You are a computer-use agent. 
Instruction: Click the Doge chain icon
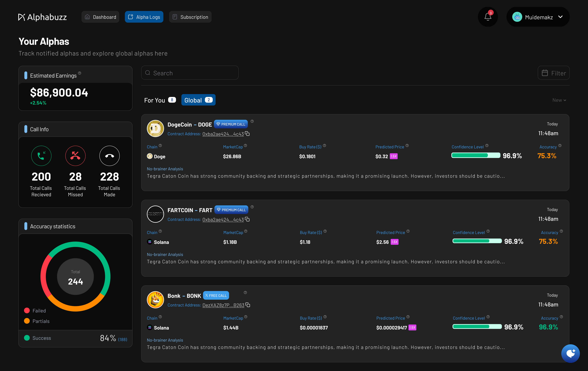(x=150, y=156)
